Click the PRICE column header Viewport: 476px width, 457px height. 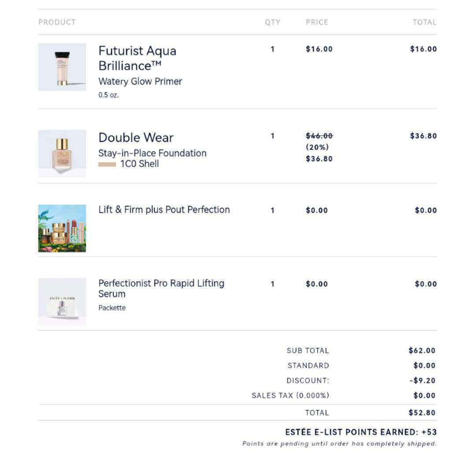point(317,22)
